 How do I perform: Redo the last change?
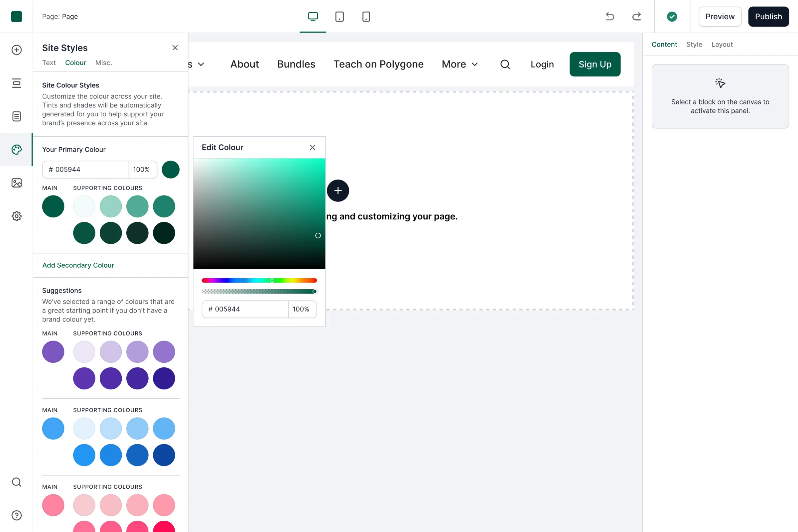click(636, 16)
